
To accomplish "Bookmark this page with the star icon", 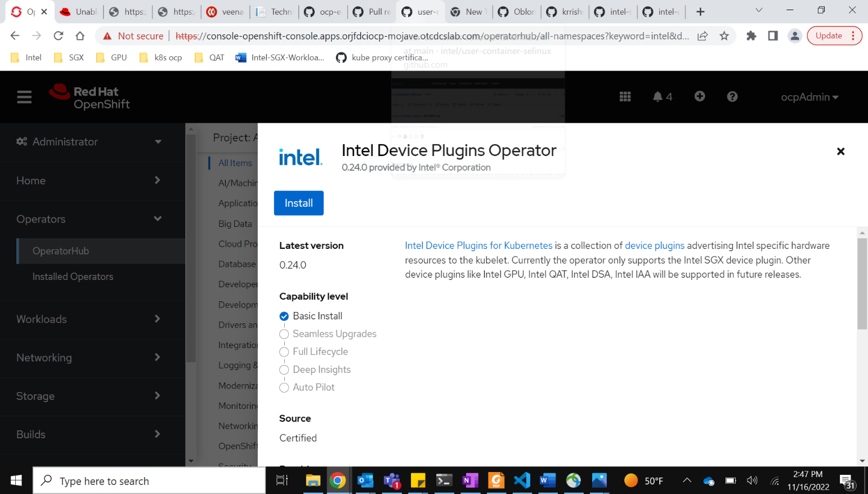I will click(724, 36).
